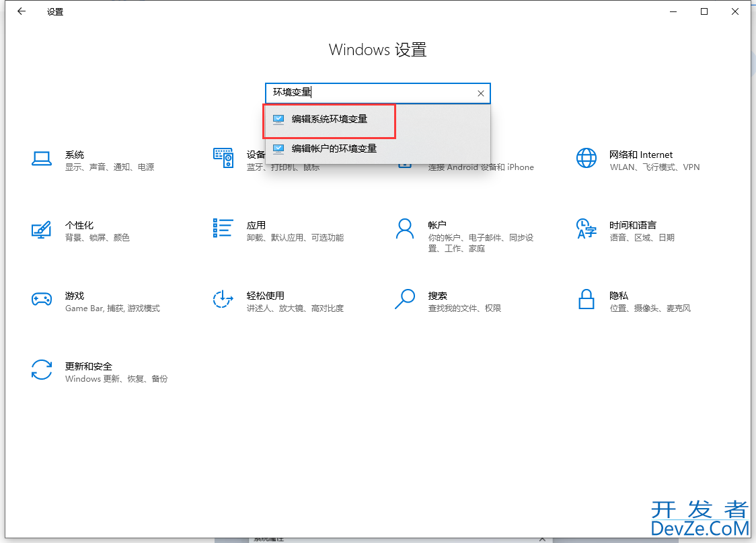Screen dimensions: 756x543
Task: Click the monitor icon beside 编辑系统环境变量
Action: [x=278, y=120]
